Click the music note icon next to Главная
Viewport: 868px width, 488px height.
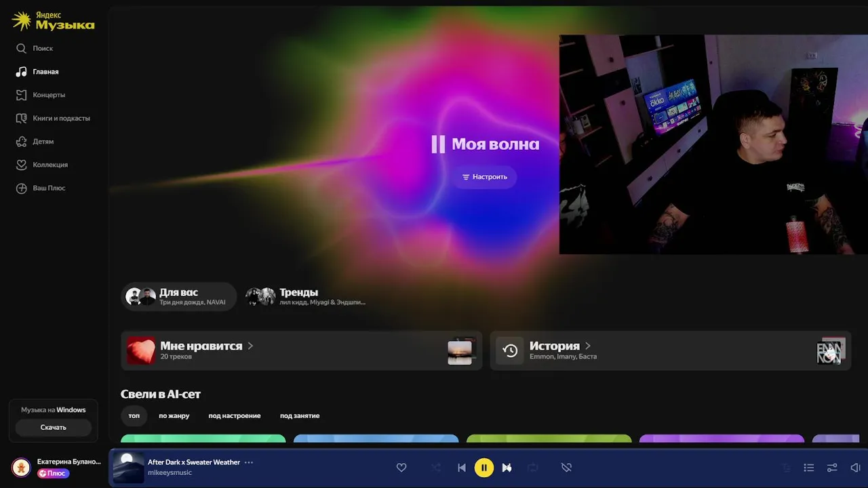pos(22,71)
